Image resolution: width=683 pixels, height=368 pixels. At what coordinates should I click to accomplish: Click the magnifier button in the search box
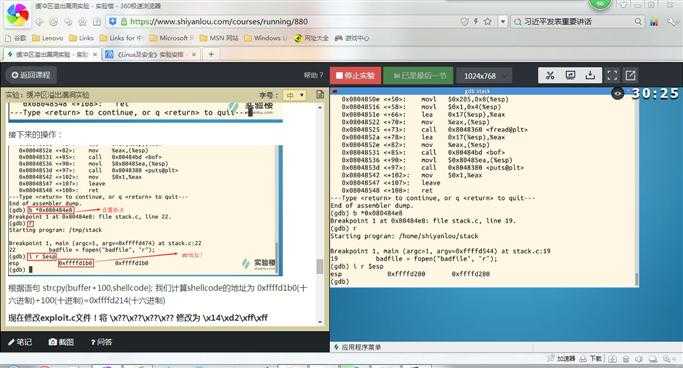637,21
